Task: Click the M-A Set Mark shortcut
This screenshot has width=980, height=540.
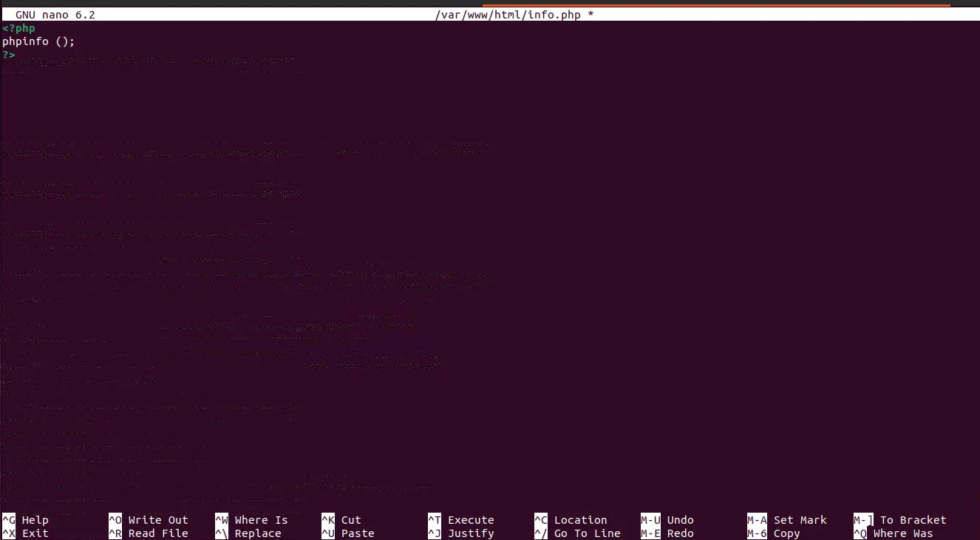Action: pyautogui.click(x=787, y=520)
